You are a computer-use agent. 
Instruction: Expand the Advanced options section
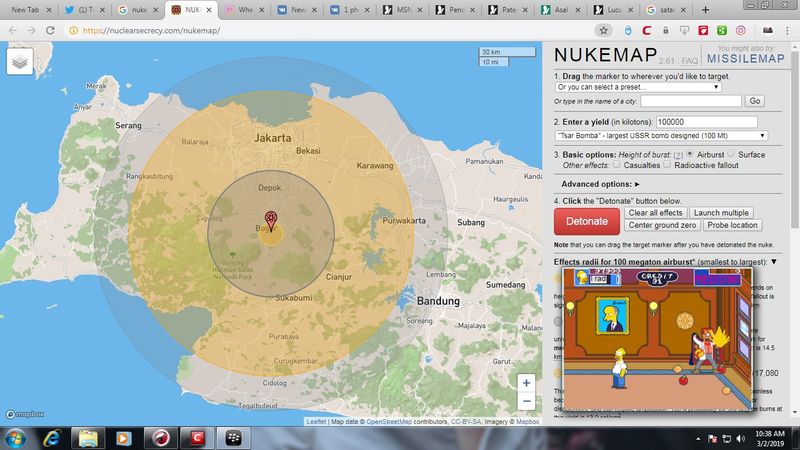pos(600,184)
